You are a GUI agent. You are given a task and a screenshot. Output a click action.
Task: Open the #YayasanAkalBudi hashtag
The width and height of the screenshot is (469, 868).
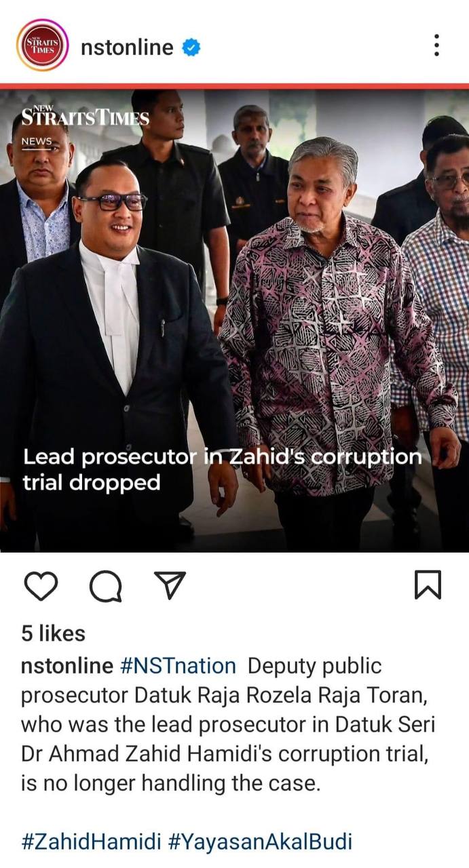pyautogui.click(x=260, y=842)
